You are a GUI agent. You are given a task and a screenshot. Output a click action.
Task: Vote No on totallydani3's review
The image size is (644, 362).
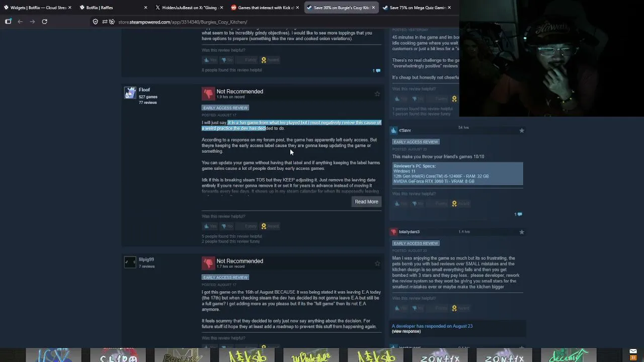pyautogui.click(x=418, y=308)
